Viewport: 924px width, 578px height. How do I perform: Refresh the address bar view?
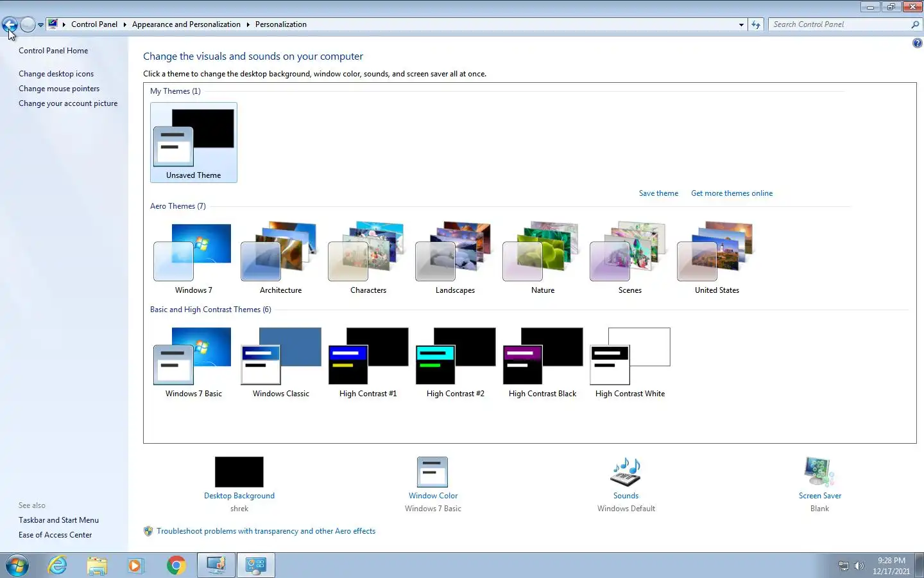point(756,24)
